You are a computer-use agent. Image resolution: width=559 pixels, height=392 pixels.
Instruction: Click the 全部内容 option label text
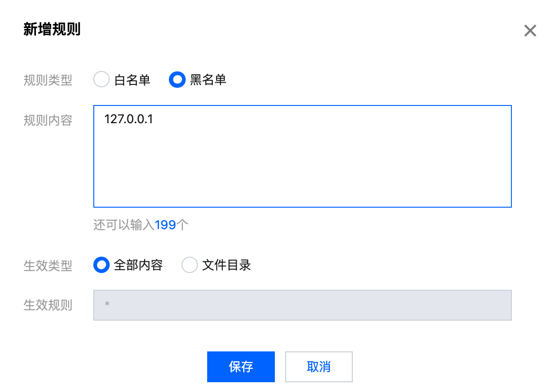138,265
